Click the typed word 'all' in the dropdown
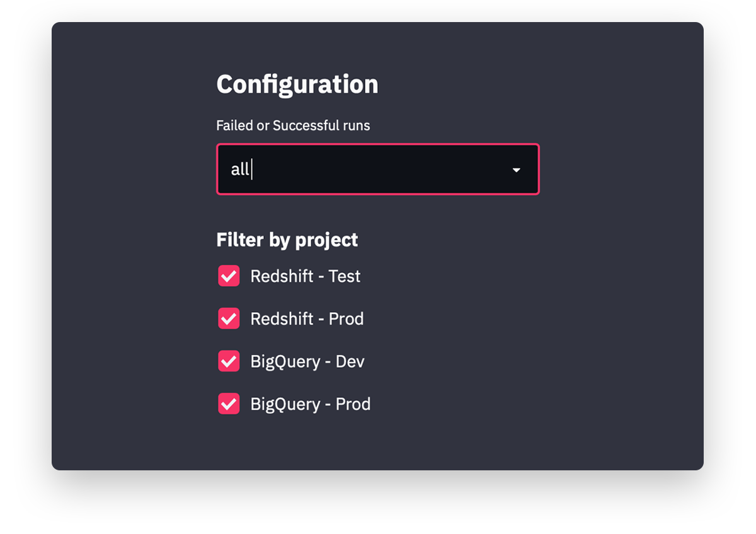Viewport: 756px width, 534px height. (x=240, y=169)
